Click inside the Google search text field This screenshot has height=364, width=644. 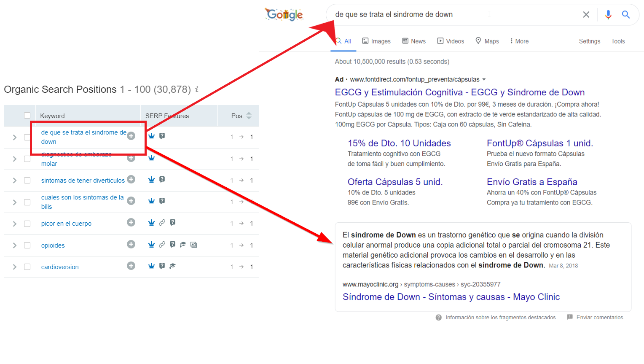[443, 15]
